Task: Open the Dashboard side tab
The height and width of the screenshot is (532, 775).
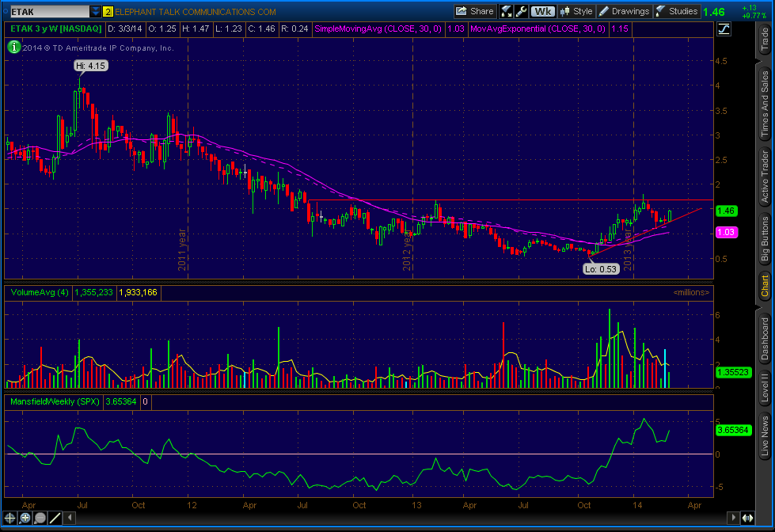Action: [x=766, y=339]
